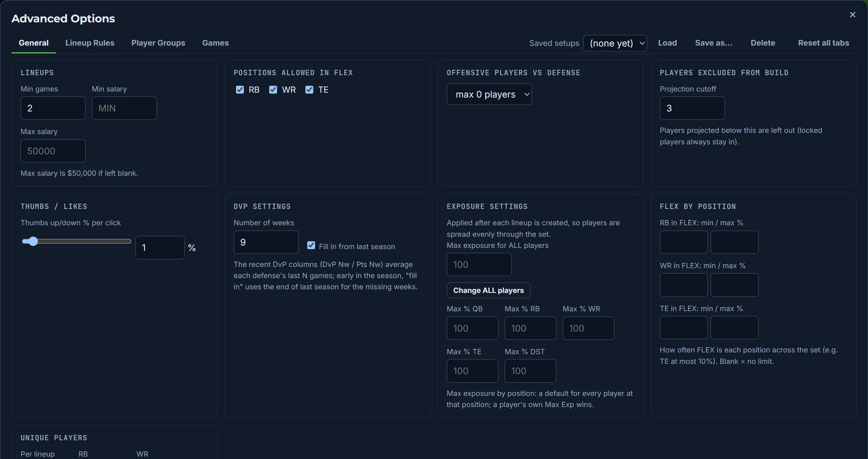Click the Number of weeks field

tap(266, 242)
